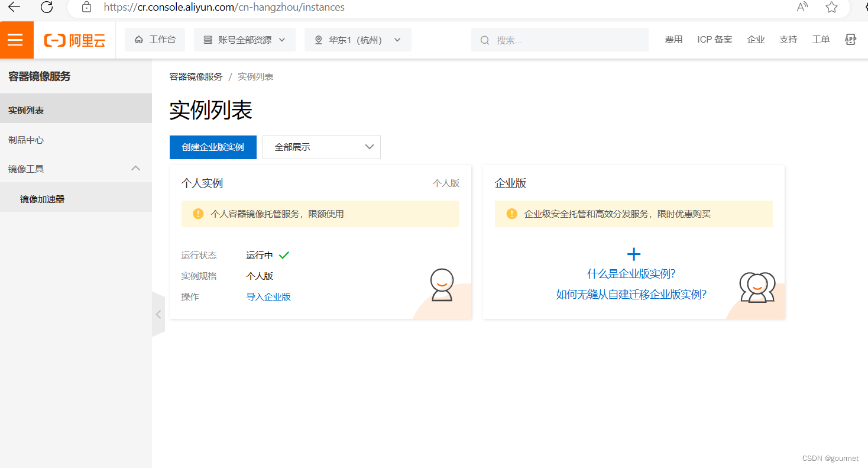The height and width of the screenshot is (468, 868).
Task: Click the 创建企业版实例 button
Action: click(213, 147)
